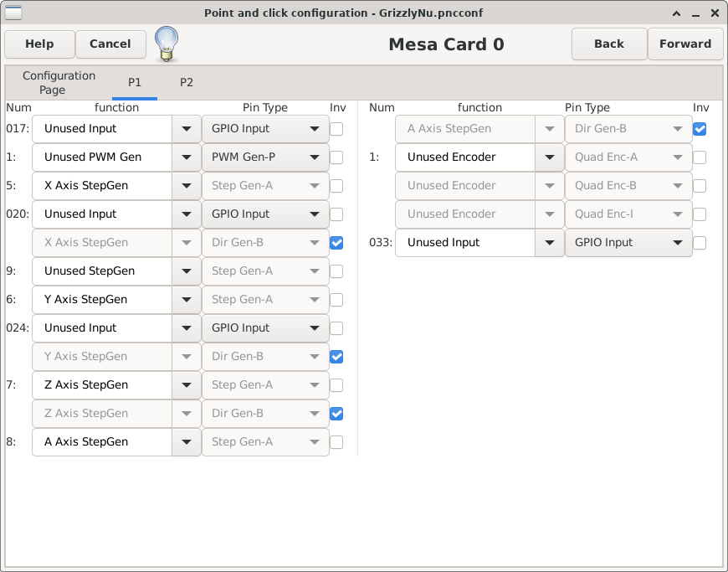Toggle invert for Quad Enc-I row
This screenshot has width=728, height=572.
pyautogui.click(x=700, y=214)
